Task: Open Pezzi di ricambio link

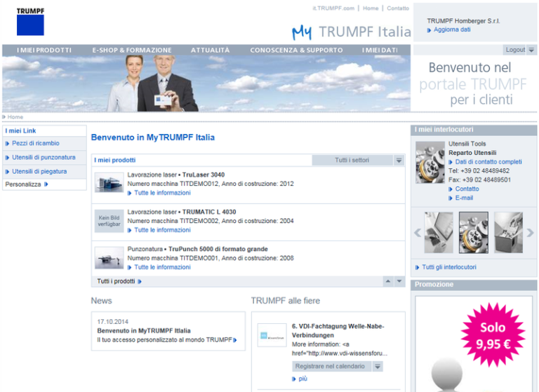Action: point(35,143)
